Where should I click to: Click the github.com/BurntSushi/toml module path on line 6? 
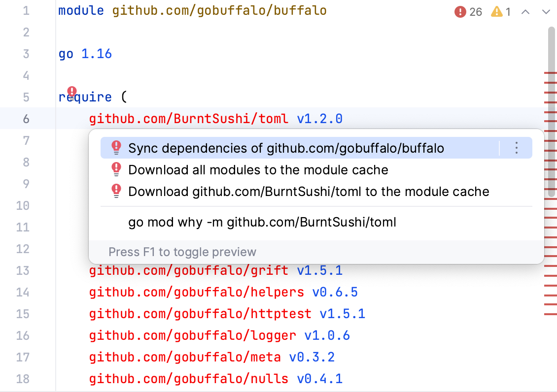pyautogui.click(x=189, y=119)
